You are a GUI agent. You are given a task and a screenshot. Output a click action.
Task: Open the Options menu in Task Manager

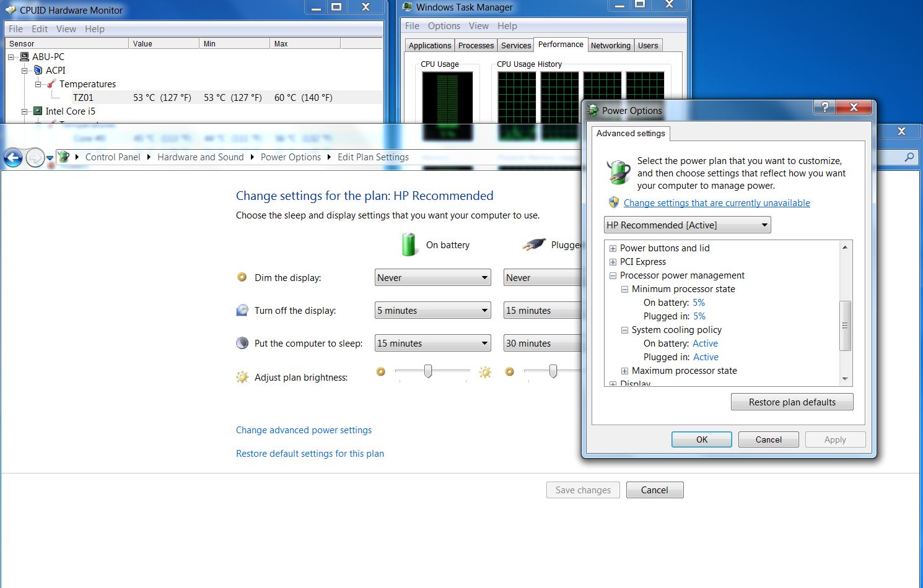pyautogui.click(x=444, y=26)
